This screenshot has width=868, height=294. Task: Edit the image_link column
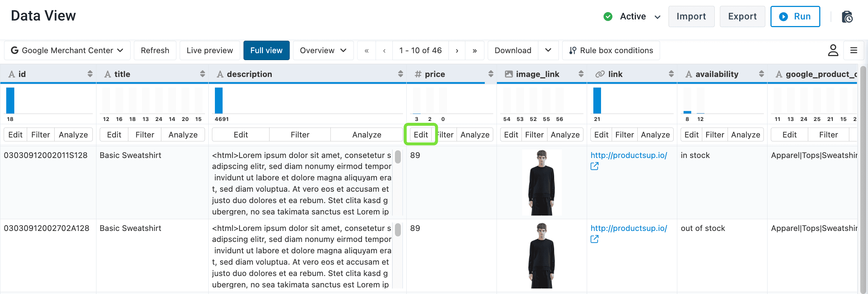click(x=511, y=135)
